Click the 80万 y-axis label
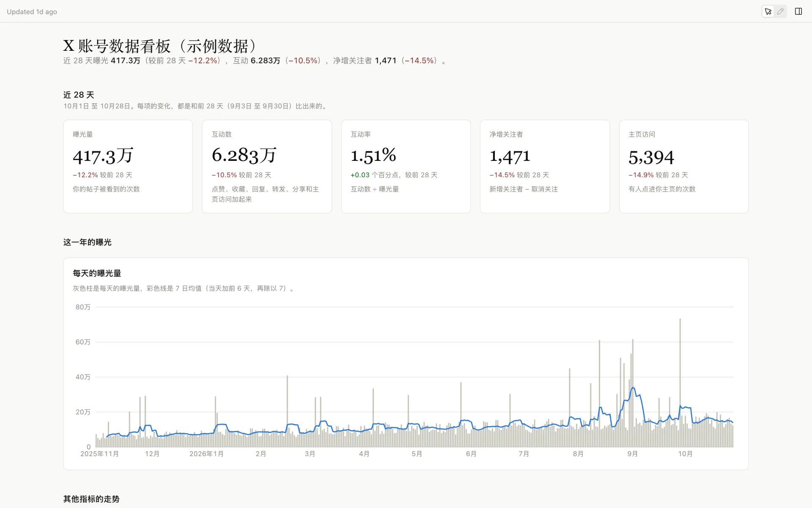Screen dimensions: 812x508 (x=83, y=307)
